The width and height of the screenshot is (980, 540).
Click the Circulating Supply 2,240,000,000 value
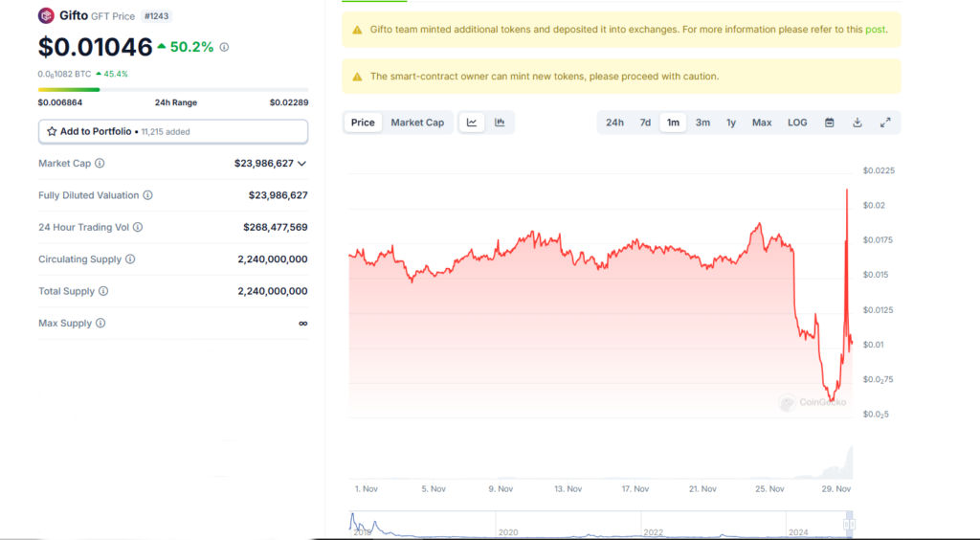coord(273,259)
